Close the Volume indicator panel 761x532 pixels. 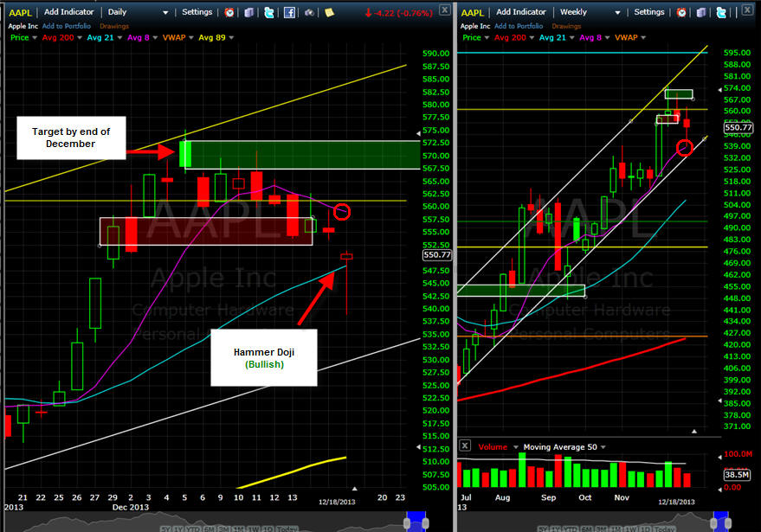tap(464, 445)
